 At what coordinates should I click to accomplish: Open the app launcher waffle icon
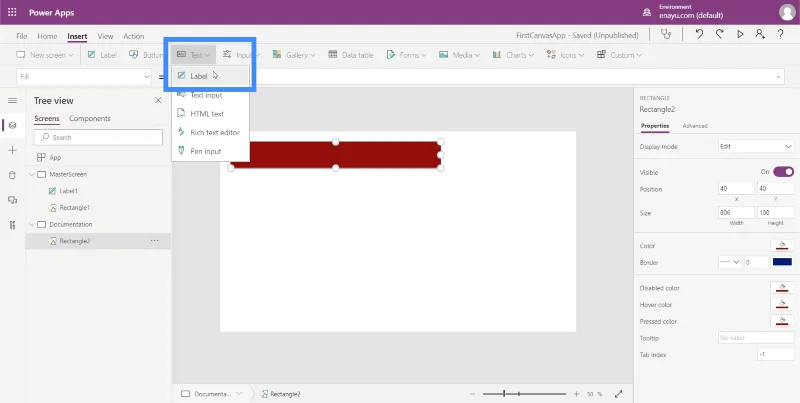12,12
